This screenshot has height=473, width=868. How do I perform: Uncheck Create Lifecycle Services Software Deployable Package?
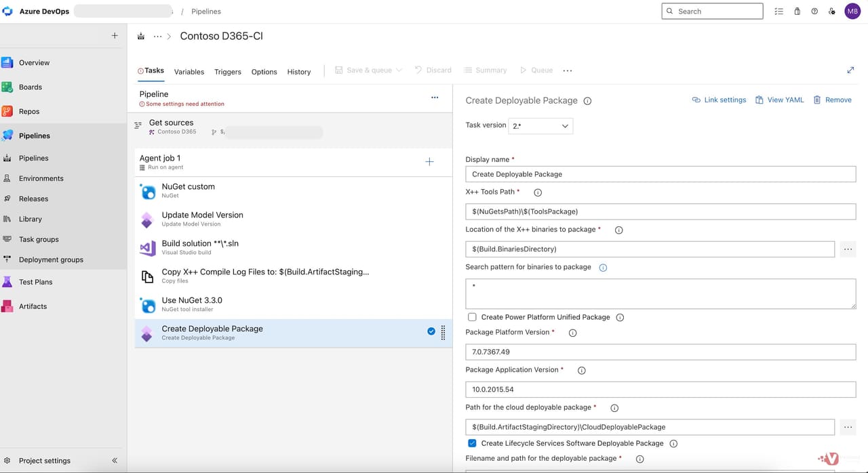pos(472,443)
